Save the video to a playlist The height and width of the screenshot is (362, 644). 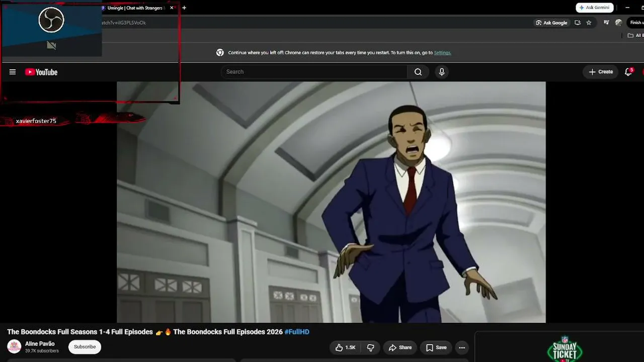pyautogui.click(x=436, y=347)
